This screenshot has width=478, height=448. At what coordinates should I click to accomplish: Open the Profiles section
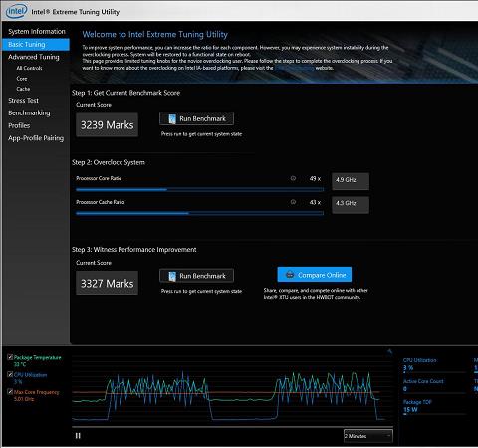click(19, 125)
